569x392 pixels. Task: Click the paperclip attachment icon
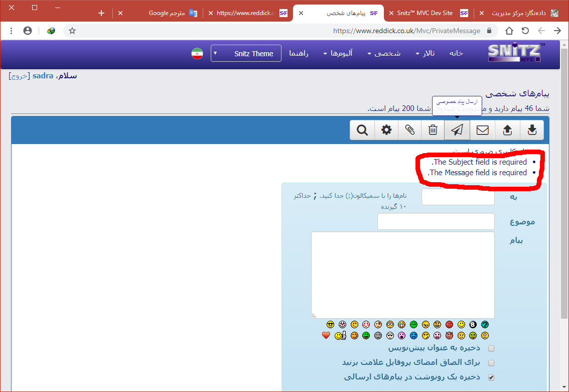tap(410, 130)
